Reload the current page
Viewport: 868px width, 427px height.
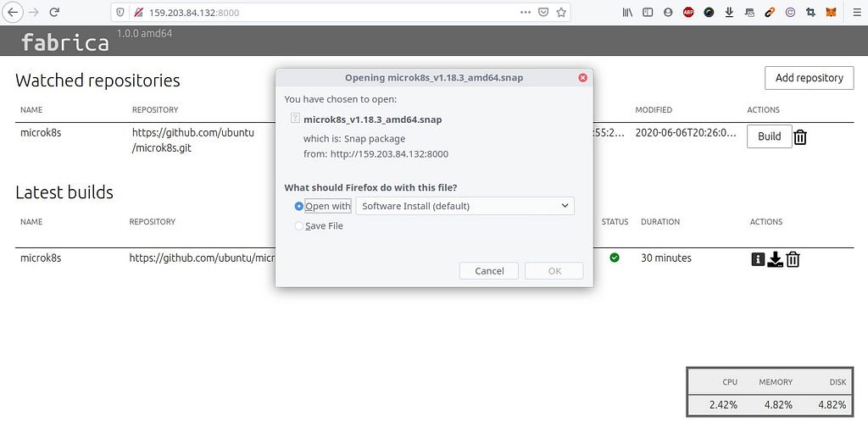pos(54,12)
